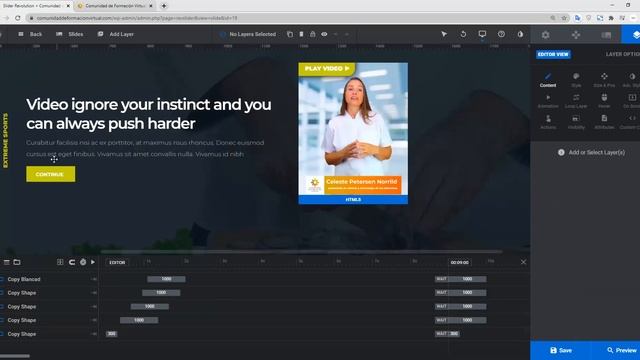Open the gear module settings tab
Viewport: 640px width, 360px height.
pos(546,35)
